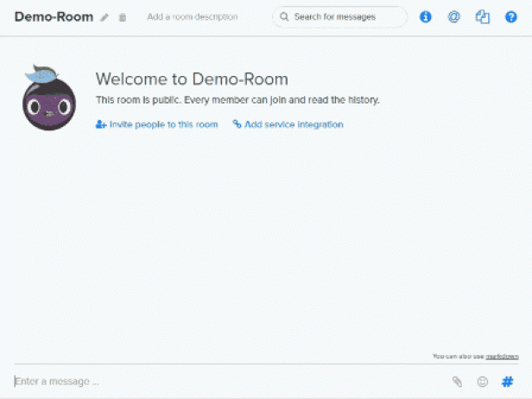Click the pencil icon to rename Demo-Room
Image resolution: width=532 pixels, height=399 pixels.
point(104,17)
